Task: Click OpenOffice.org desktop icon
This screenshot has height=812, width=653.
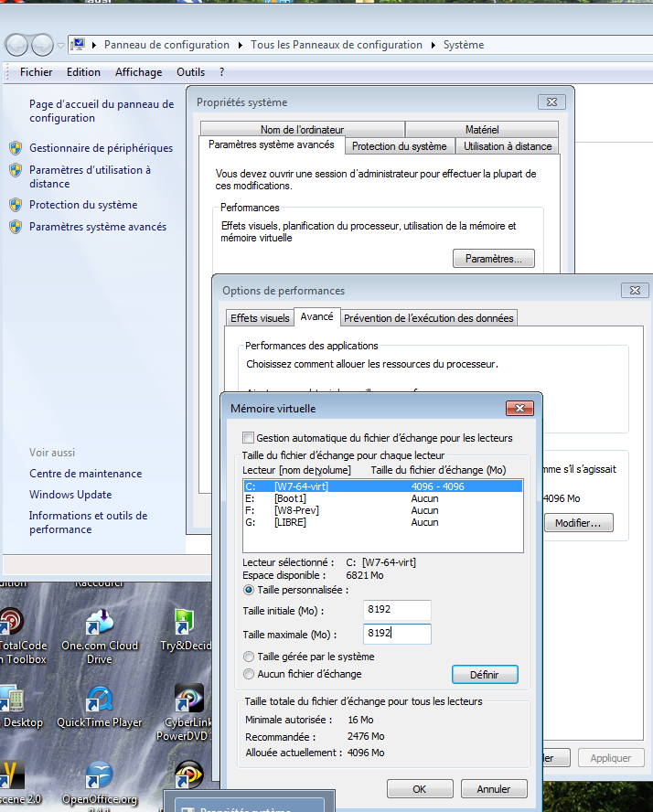Action: tap(100, 784)
